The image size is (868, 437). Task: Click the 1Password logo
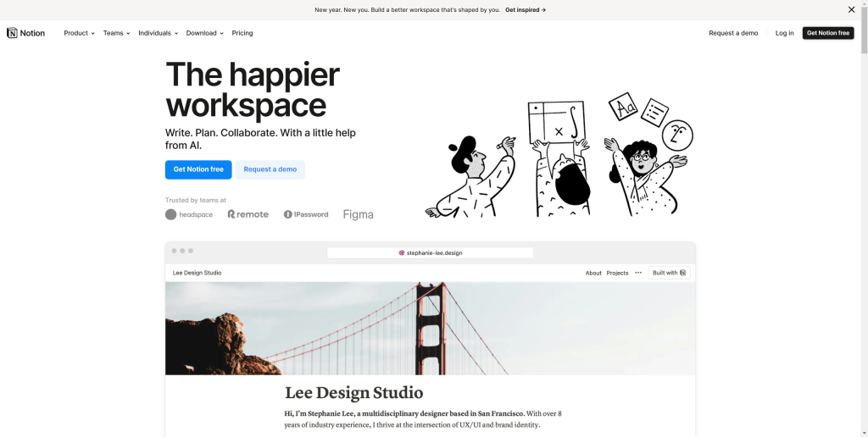[306, 214]
